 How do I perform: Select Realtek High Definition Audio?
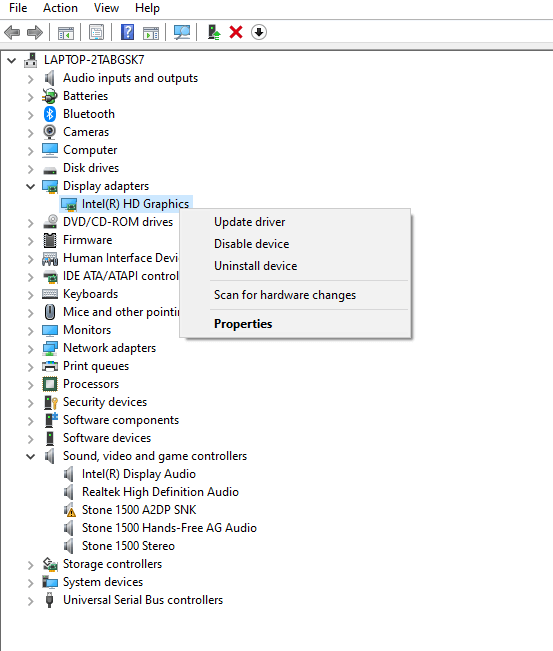160,492
